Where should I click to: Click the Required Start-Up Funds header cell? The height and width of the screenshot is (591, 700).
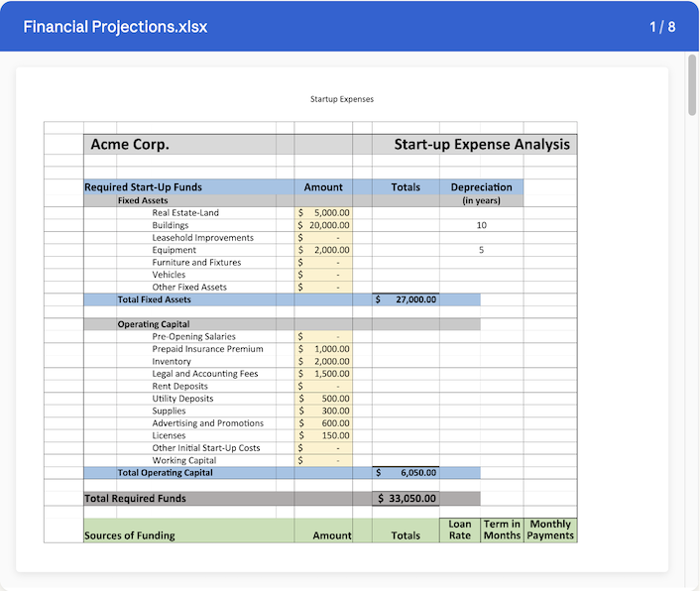pyautogui.click(x=143, y=186)
